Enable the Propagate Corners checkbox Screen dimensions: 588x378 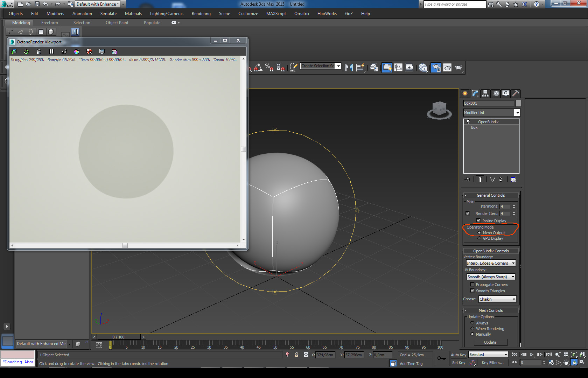472,285
